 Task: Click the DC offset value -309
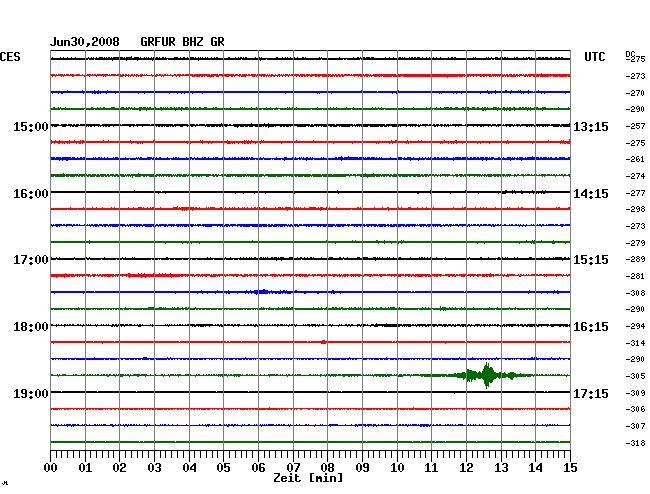click(635, 393)
